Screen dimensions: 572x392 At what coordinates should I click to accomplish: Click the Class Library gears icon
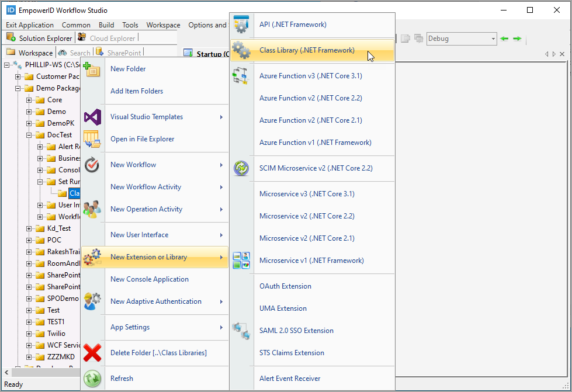click(241, 50)
